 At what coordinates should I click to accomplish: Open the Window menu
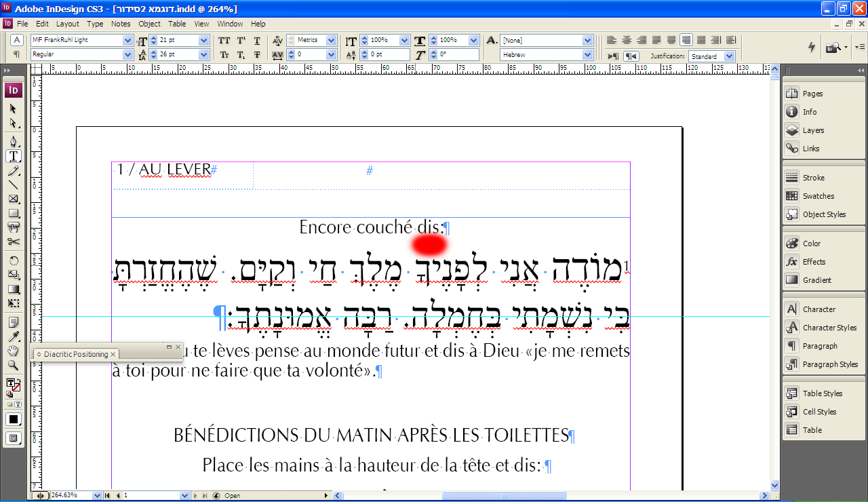click(231, 24)
